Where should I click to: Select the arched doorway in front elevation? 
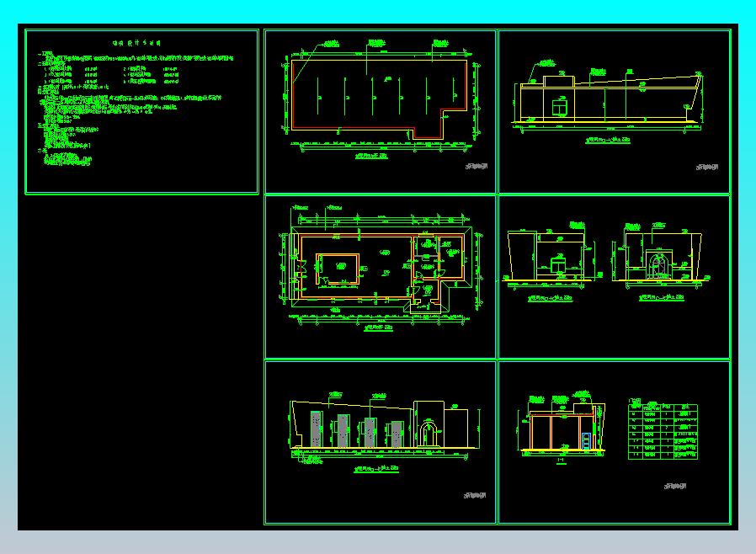coord(427,434)
